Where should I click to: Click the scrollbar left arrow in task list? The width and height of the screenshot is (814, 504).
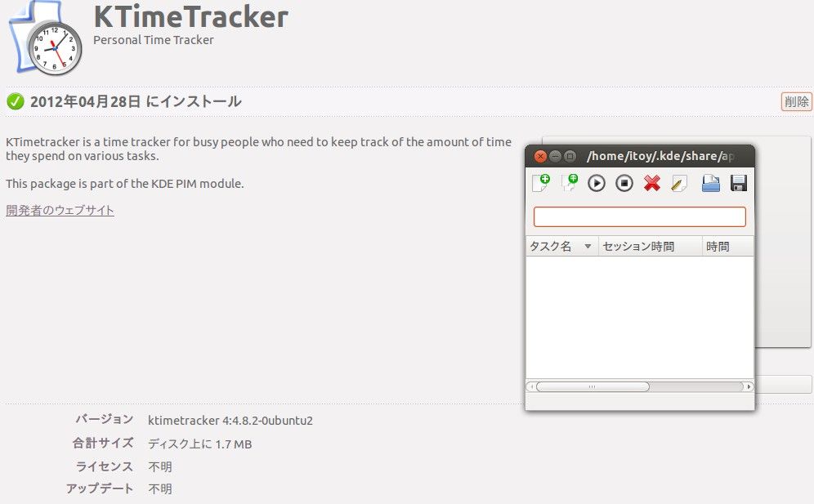530,386
